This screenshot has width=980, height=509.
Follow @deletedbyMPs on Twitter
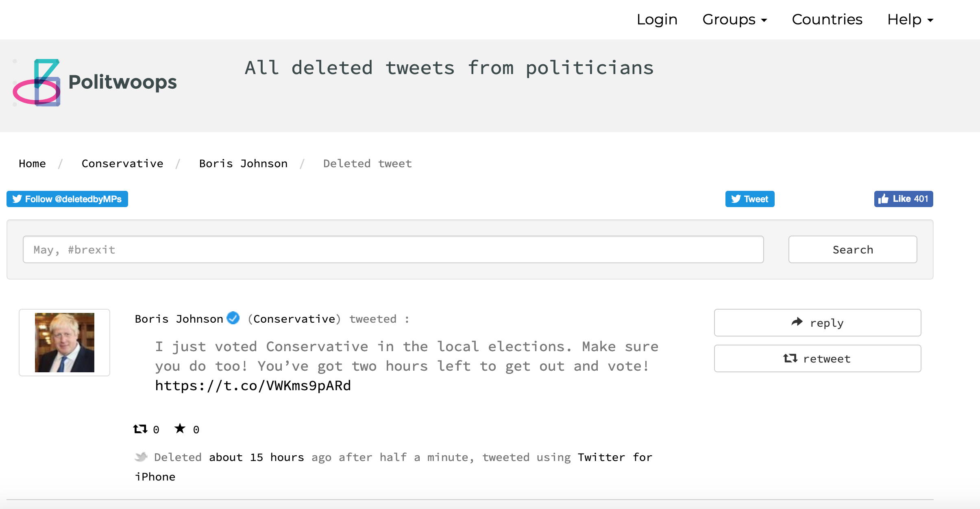click(67, 199)
